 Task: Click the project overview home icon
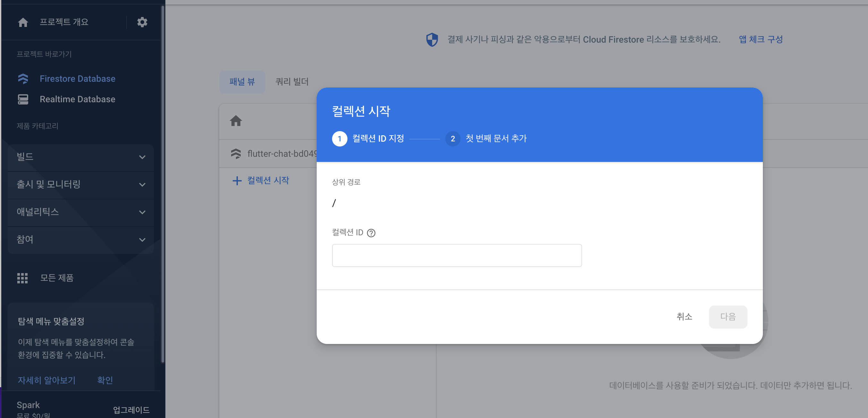pyautogui.click(x=23, y=22)
